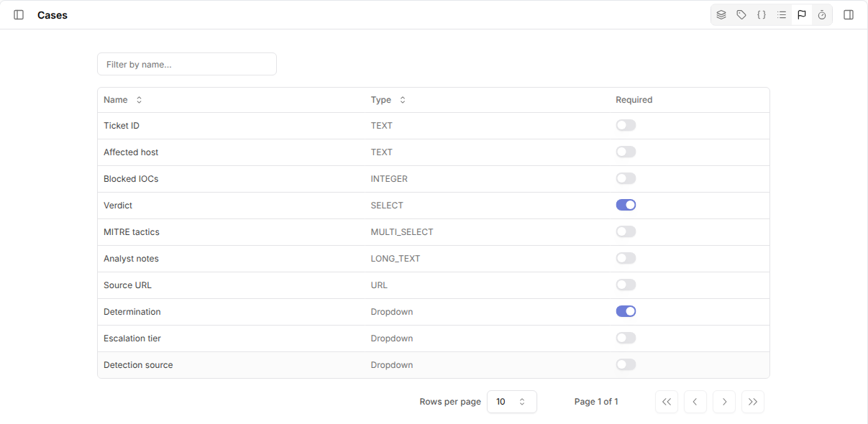The image size is (868, 424).
Task: Disable Required switch for Verdict
Action: 626,206
